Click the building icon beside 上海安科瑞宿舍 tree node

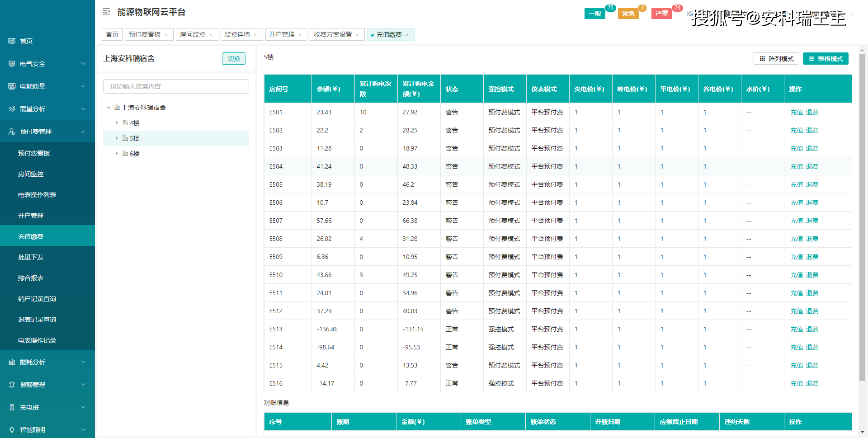click(117, 108)
